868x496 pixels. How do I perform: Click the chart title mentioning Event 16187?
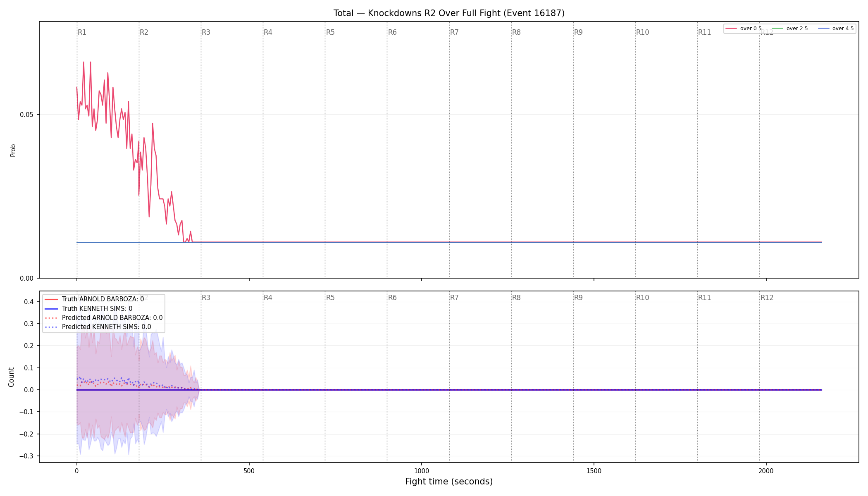coord(449,13)
